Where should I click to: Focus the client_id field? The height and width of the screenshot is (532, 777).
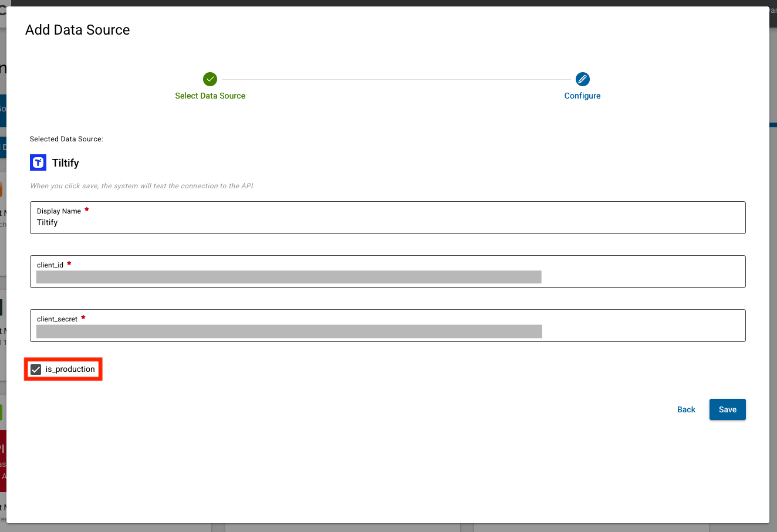pyautogui.click(x=387, y=272)
